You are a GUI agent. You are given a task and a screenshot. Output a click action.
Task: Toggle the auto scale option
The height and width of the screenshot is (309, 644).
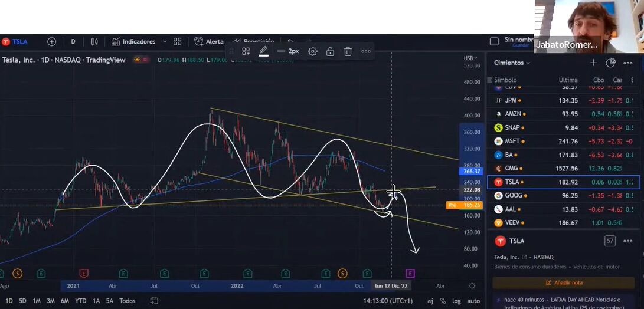point(473,301)
